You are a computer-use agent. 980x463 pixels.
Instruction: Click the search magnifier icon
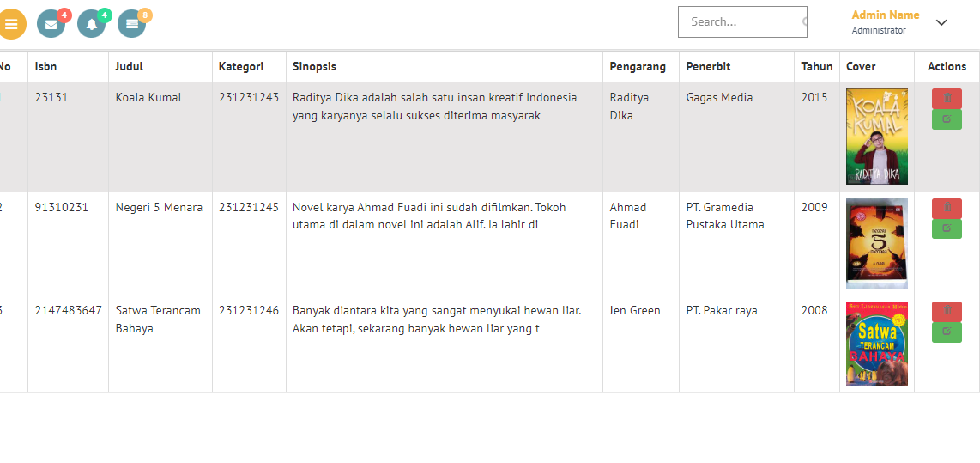pos(804,22)
